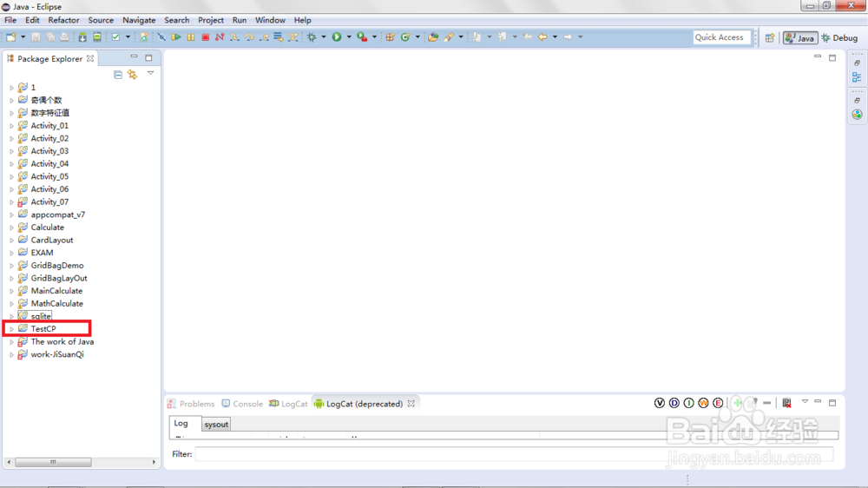The width and height of the screenshot is (868, 488).
Task: Switch to the Console tab
Action: 242,404
